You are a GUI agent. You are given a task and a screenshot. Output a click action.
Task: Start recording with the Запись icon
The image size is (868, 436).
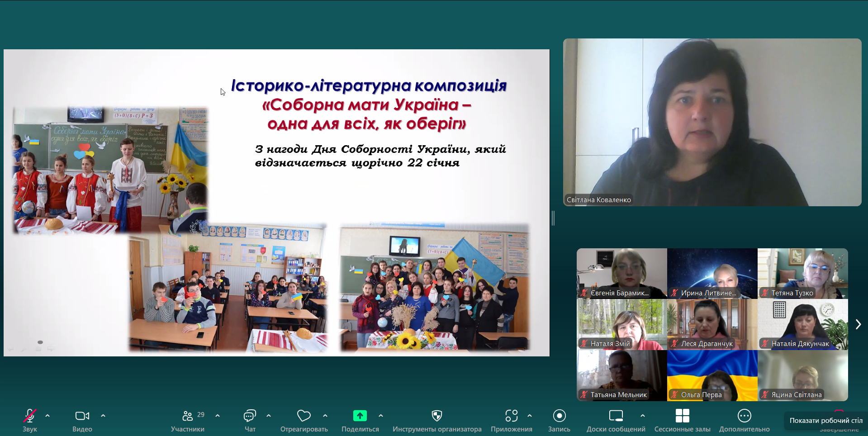coord(560,415)
